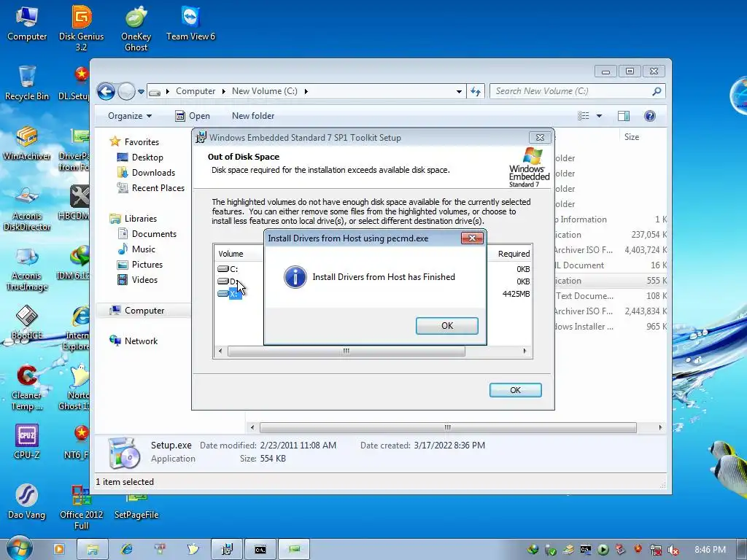747x560 pixels.
Task: Toggle the Explorer preview pane button
Action: tap(624, 116)
